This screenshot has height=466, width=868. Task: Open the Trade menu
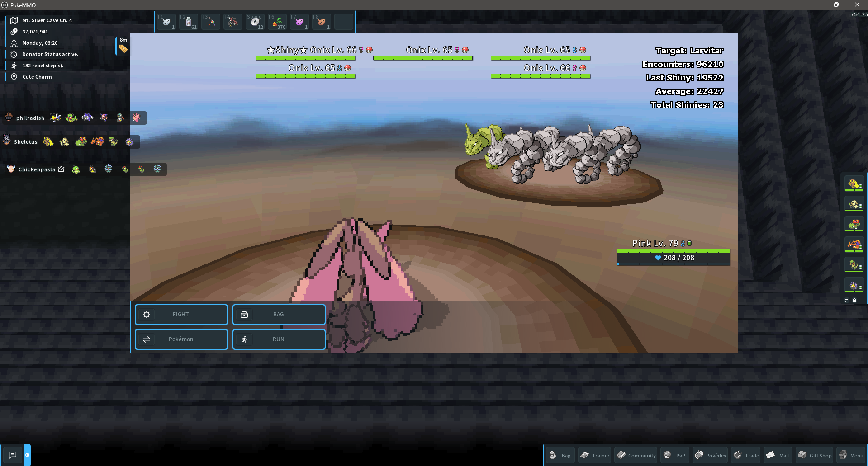tap(746, 455)
